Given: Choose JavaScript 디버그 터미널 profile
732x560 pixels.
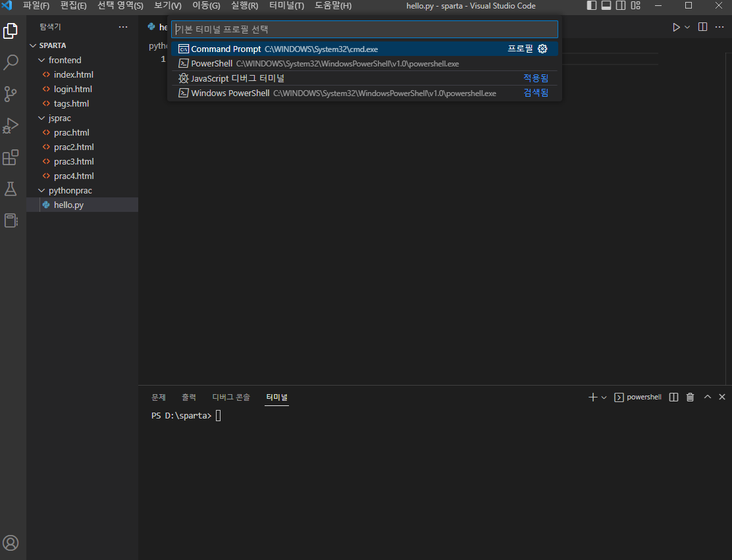Looking at the screenshot, I should (x=365, y=78).
